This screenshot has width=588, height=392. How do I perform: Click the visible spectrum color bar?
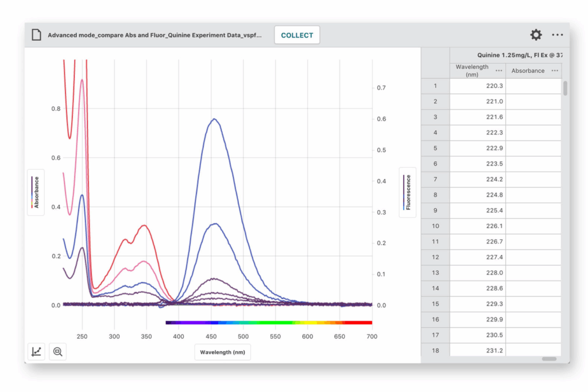(269, 323)
